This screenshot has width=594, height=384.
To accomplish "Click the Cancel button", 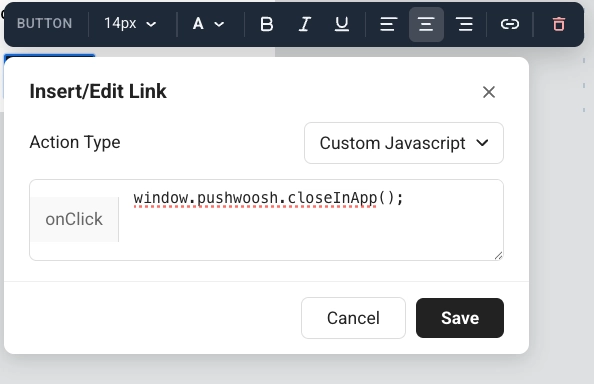I will point(353,318).
